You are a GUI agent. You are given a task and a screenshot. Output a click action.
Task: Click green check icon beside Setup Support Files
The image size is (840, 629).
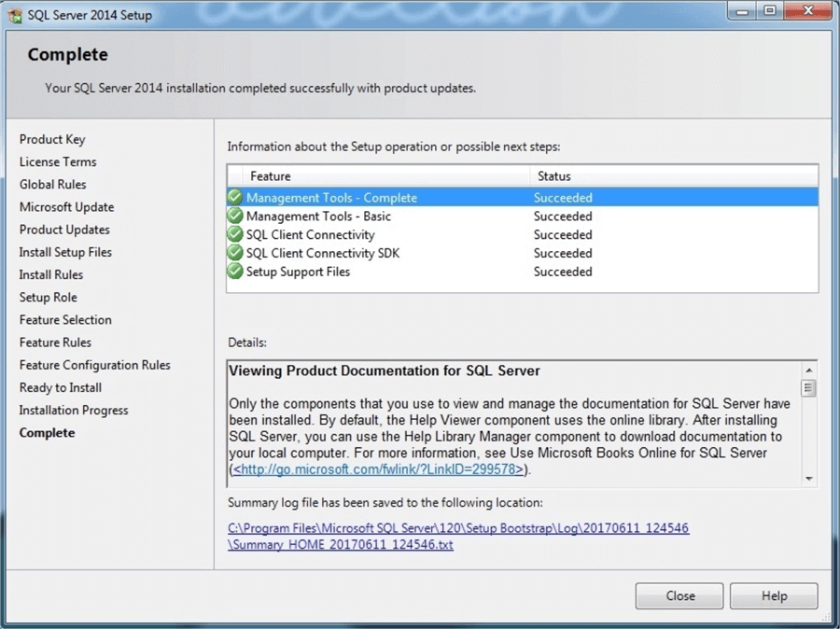pyautogui.click(x=234, y=271)
